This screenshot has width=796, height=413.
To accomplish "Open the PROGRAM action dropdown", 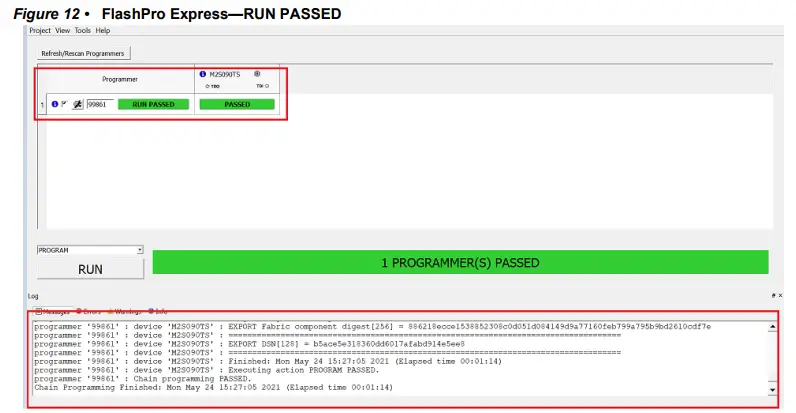I will [x=90, y=250].
